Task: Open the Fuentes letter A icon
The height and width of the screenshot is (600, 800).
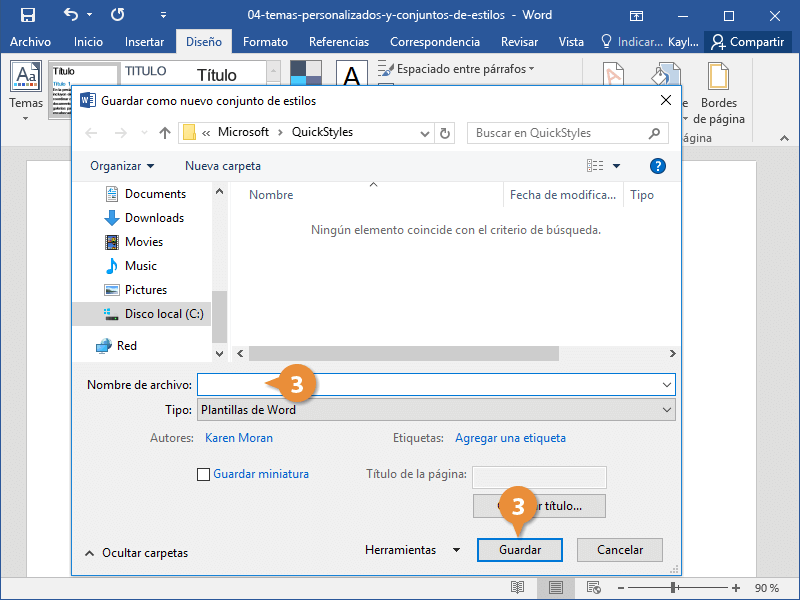Action: [352, 73]
